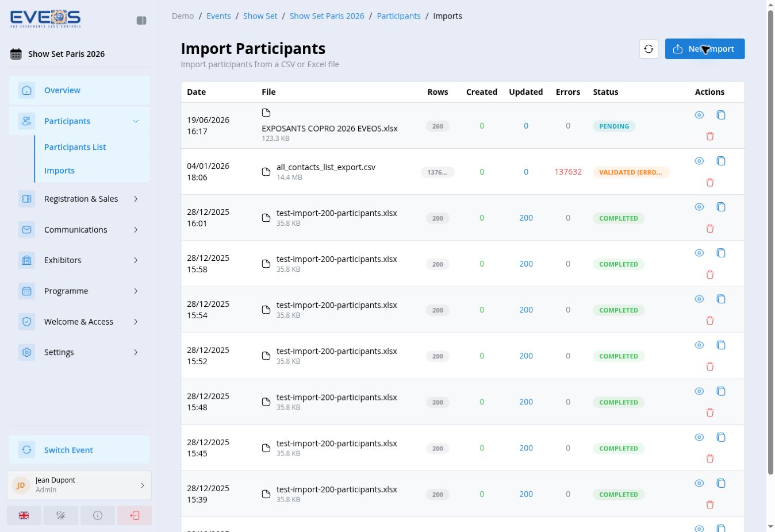Click the VALIDATED (ERRO... status badge
The image size is (775, 532).
tap(631, 172)
